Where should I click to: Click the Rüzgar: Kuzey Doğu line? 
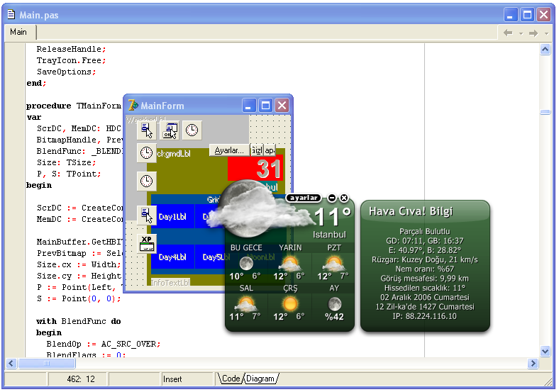425,259
